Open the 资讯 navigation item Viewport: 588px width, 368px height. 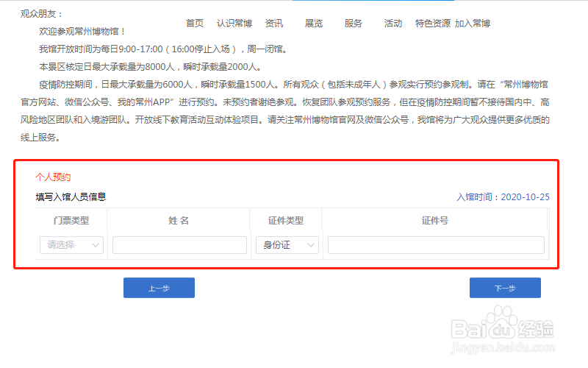tap(274, 24)
